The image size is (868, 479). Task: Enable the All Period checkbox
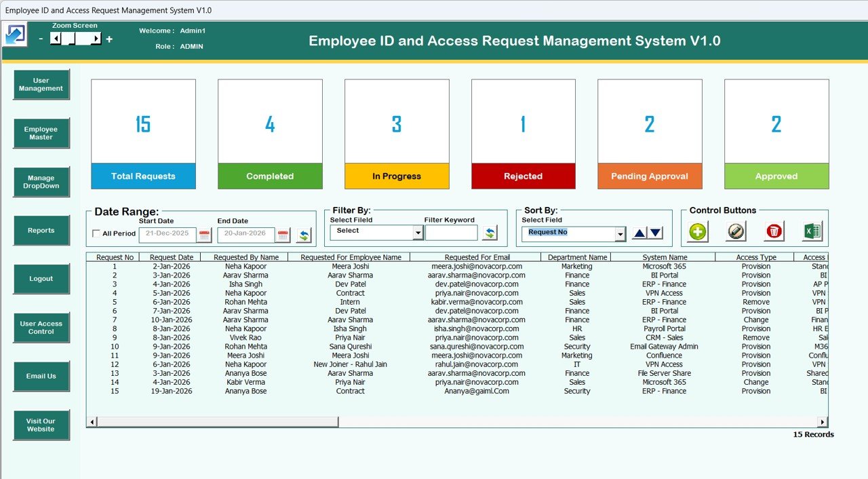(x=96, y=234)
